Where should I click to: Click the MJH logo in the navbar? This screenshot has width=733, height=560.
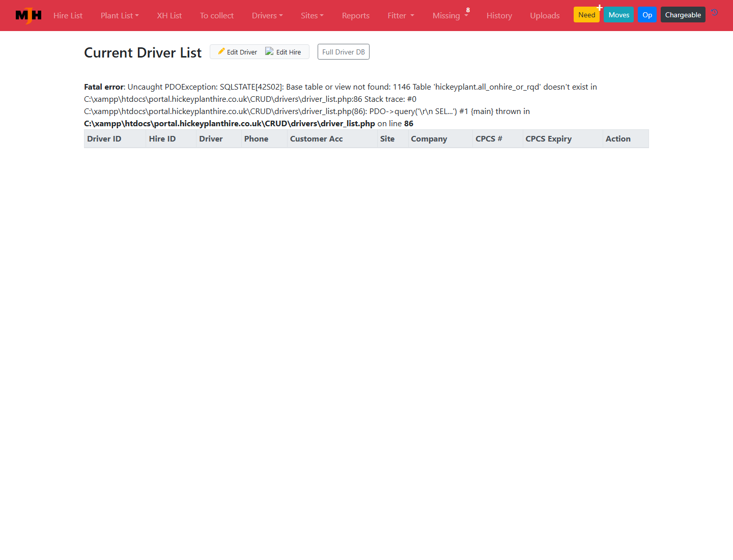coord(29,16)
